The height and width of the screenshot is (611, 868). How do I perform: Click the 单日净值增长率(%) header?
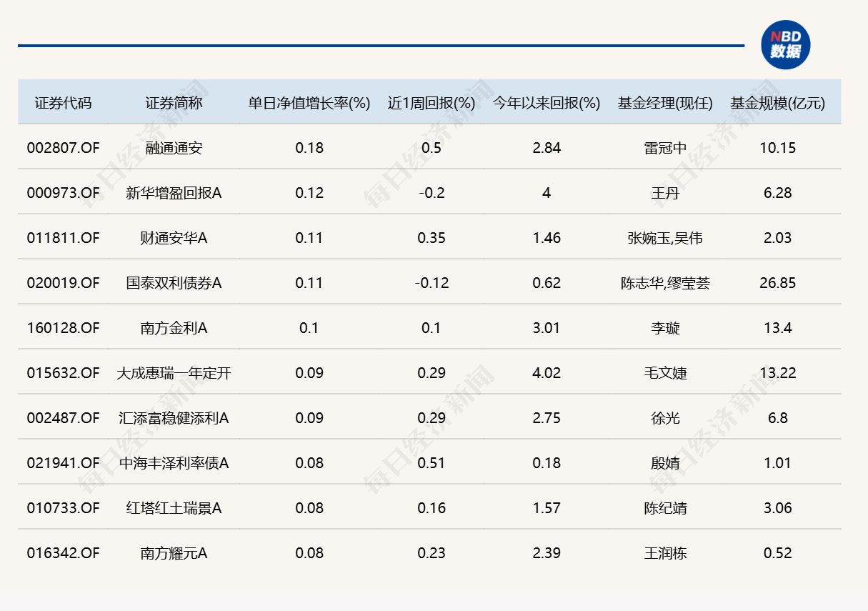point(309,103)
